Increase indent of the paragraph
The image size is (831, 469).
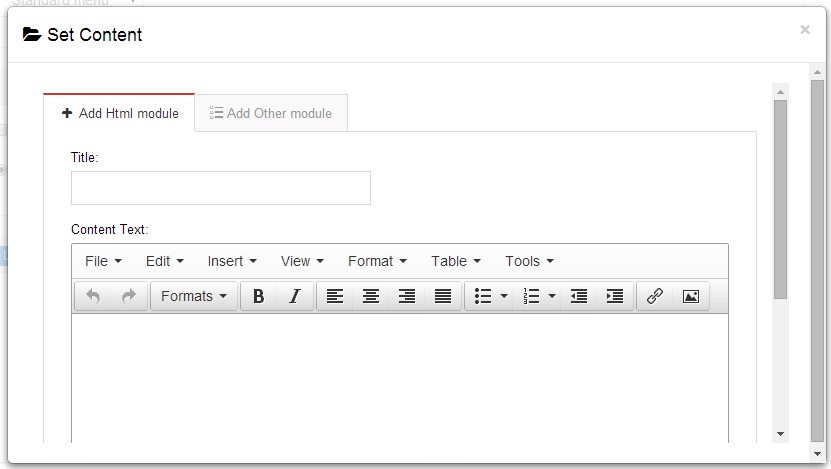[615, 296]
